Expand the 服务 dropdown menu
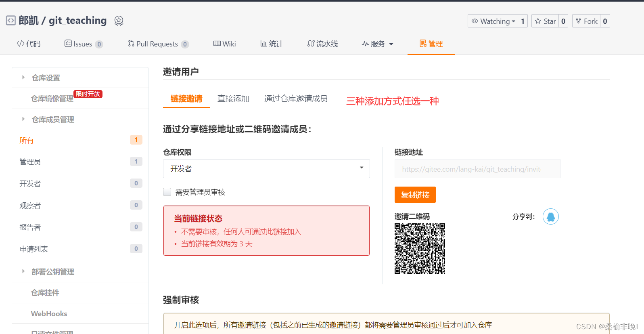Image resolution: width=644 pixels, height=334 pixels. (x=377, y=44)
